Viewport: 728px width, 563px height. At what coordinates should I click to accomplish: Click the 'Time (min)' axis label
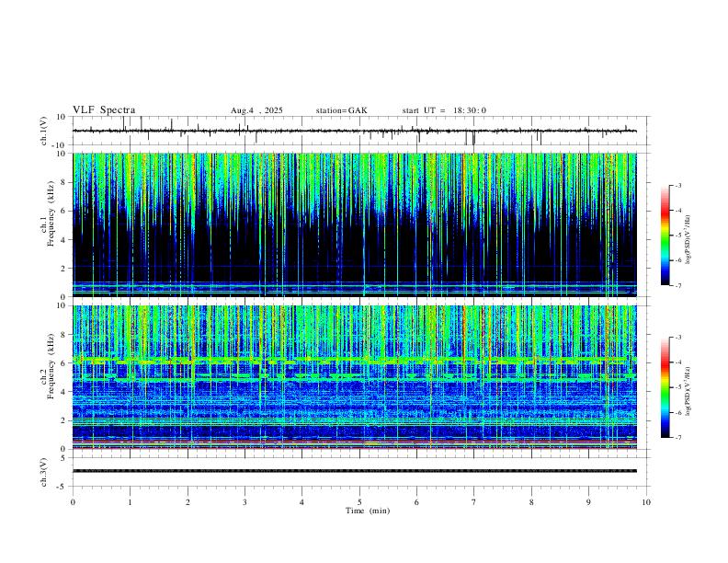pos(368,511)
